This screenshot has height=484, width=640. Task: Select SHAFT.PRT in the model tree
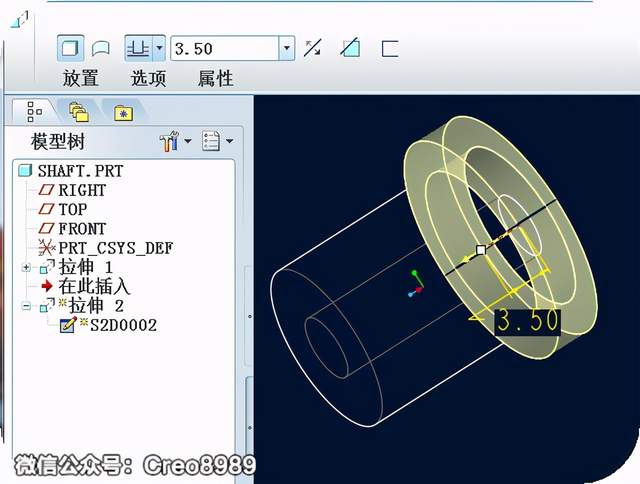point(80,171)
